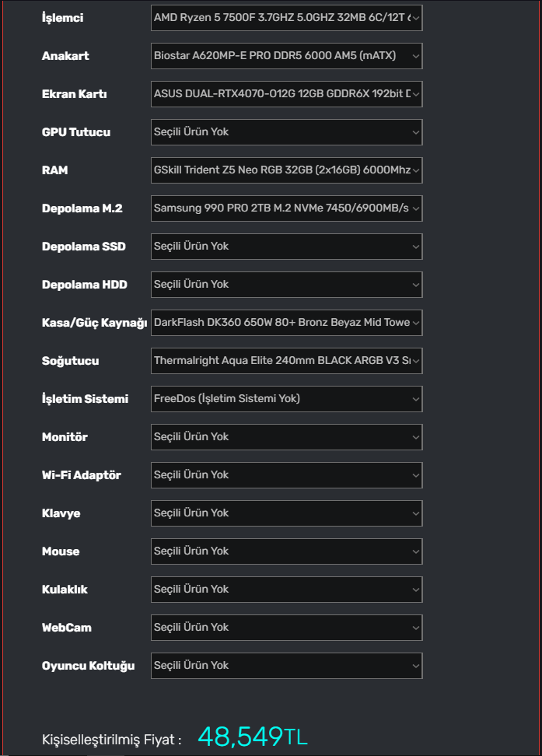Viewport: 542px width, 756px height.
Task: Open the İşletim Sistemi dropdown
Action: pos(286,399)
